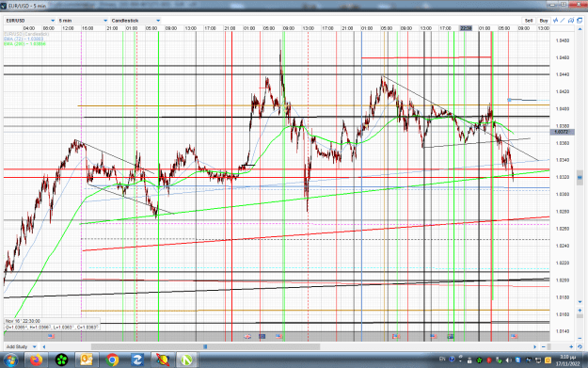Click the rightmost flag event icon on bottom axis
Viewport: 588px width, 368px height.
[x=514, y=336]
